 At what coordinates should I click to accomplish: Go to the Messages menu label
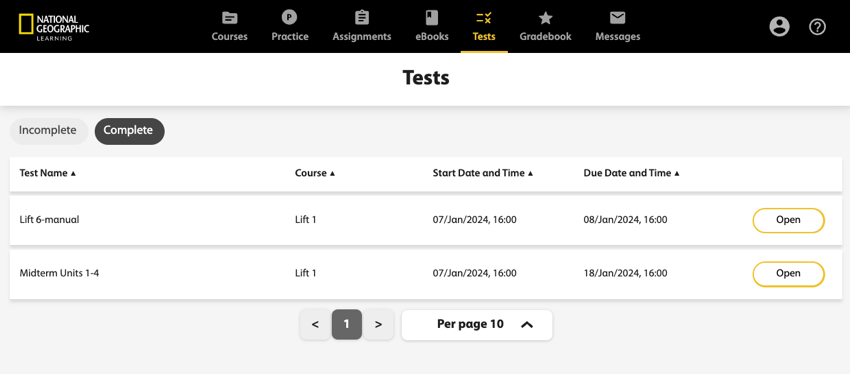(x=617, y=37)
